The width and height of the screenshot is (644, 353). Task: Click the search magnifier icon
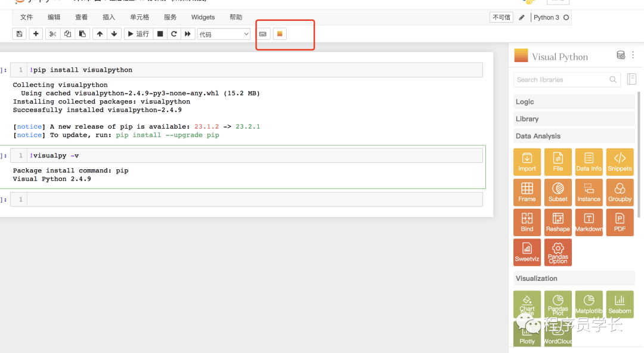coord(613,80)
